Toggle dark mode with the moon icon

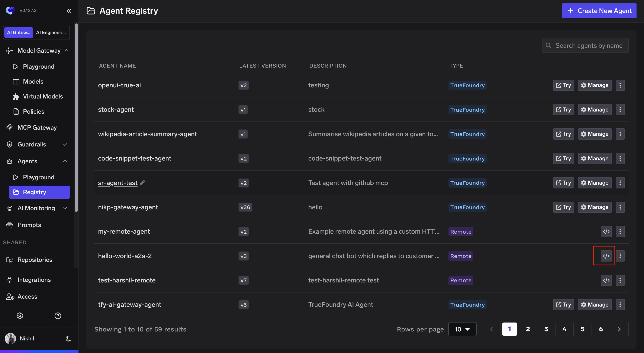coord(68,339)
